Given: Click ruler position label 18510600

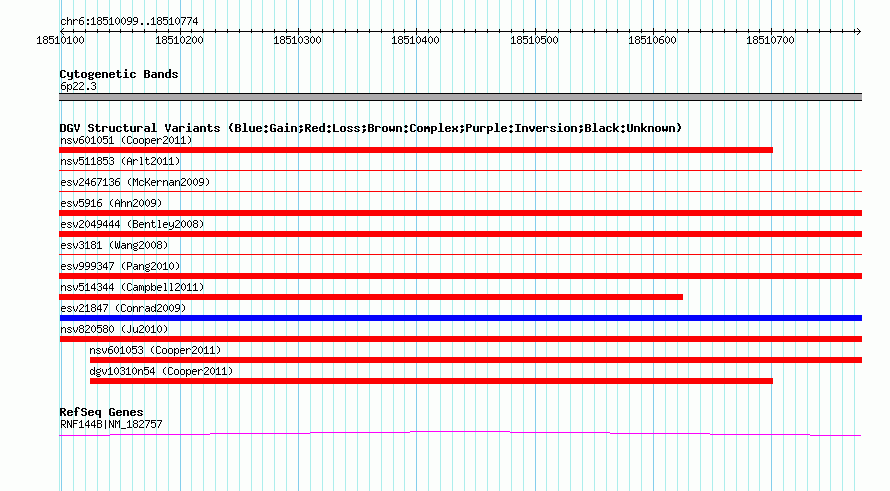Looking at the screenshot, I should (x=652, y=40).
